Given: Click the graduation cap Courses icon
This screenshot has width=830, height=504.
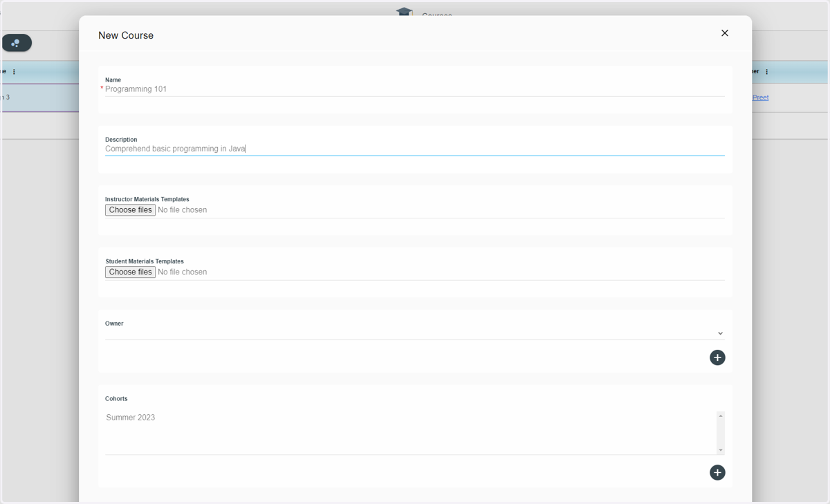Looking at the screenshot, I should pos(404,12).
